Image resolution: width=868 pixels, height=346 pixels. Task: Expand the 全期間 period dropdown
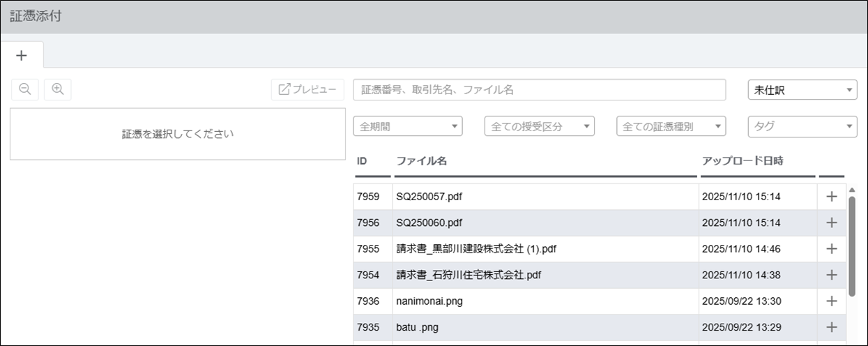point(408,126)
